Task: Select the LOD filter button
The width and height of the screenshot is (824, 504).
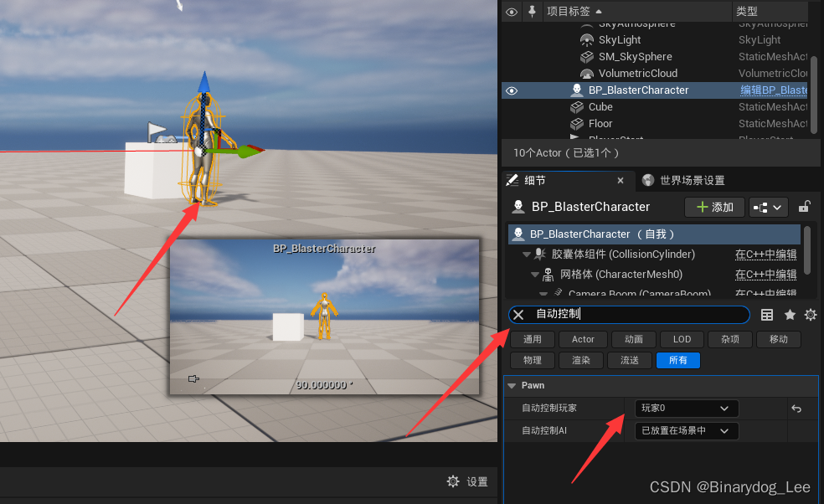Action: click(x=682, y=340)
